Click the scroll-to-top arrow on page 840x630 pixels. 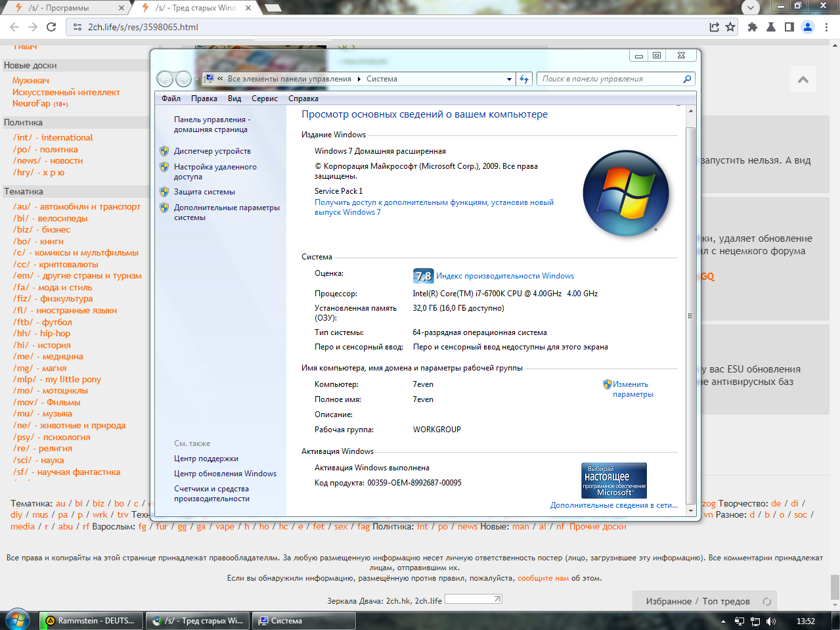coord(803,79)
